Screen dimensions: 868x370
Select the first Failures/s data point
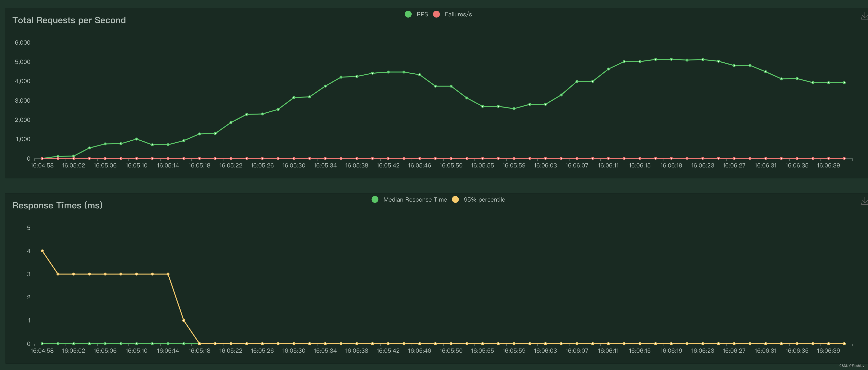pos(42,158)
